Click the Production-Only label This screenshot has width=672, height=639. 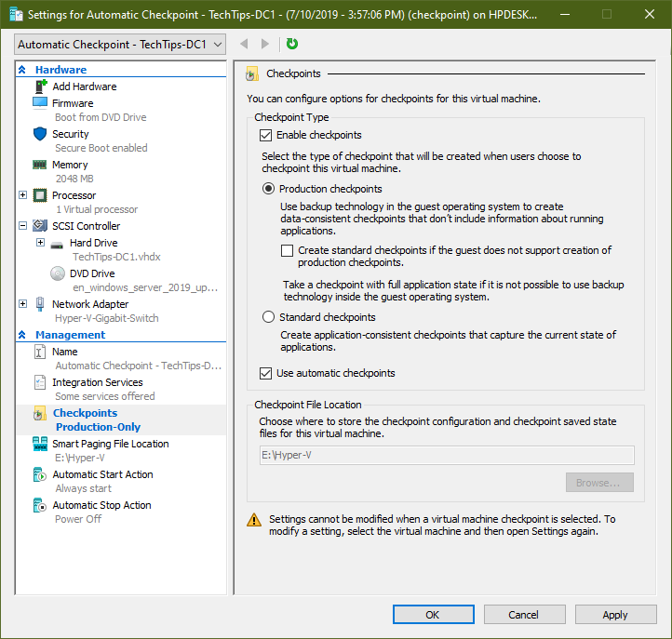(x=98, y=427)
